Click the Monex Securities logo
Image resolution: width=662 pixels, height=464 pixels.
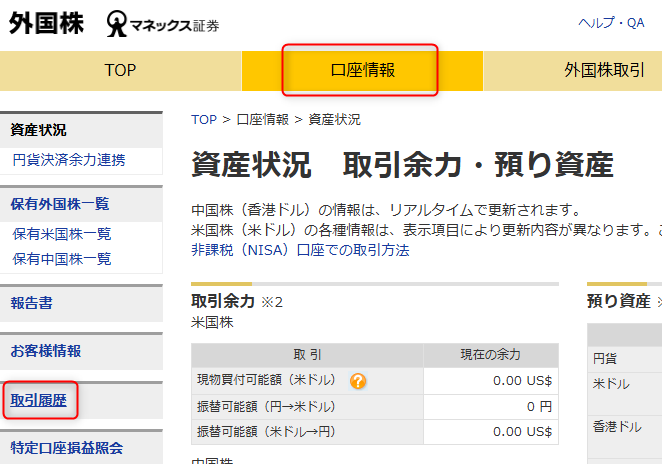163,24
